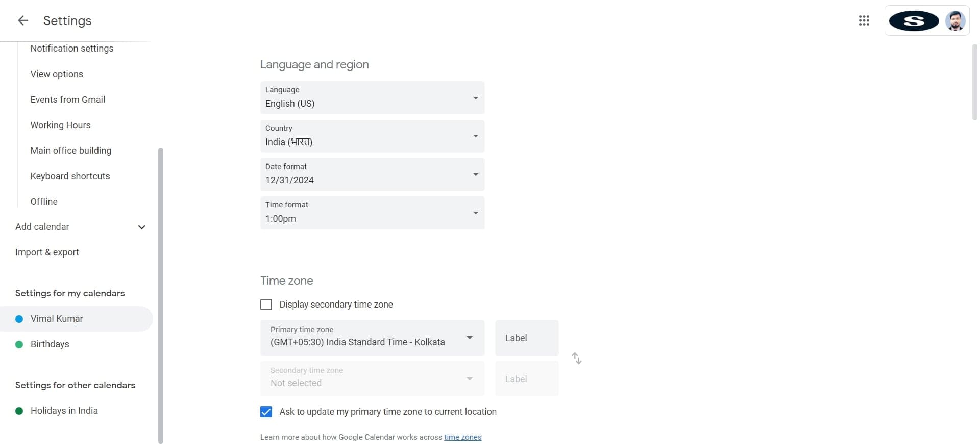Enable Display secondary time zone
Screen dimensions: 980x444
tap(266, 304)
